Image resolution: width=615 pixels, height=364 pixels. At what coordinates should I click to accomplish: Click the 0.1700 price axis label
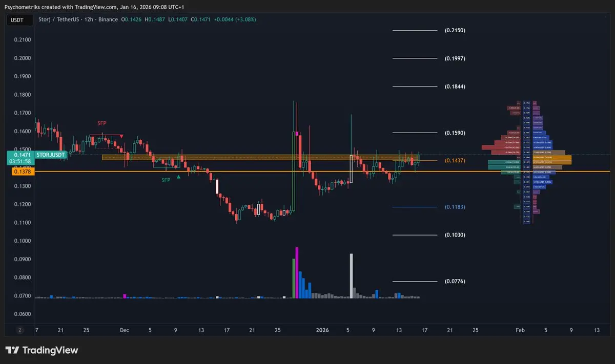[23, 113]
